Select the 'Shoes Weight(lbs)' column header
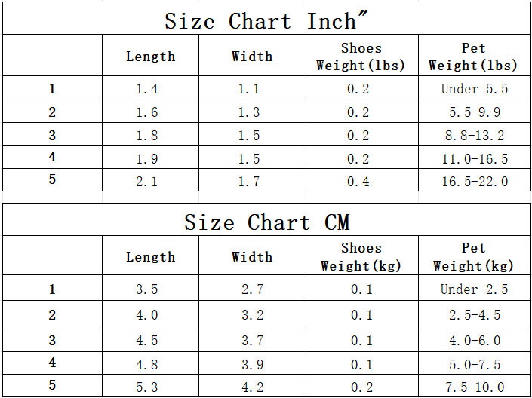 pos(361,57)
